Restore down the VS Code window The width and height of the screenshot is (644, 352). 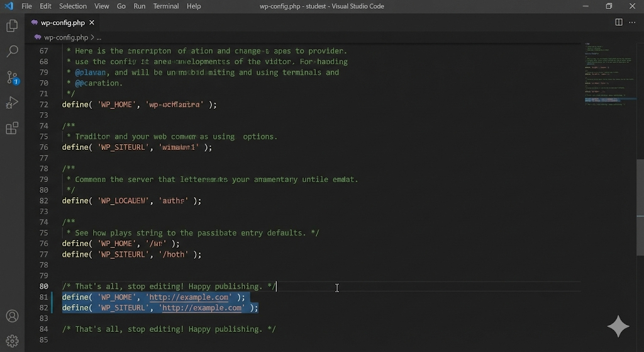tap(609, 6)
